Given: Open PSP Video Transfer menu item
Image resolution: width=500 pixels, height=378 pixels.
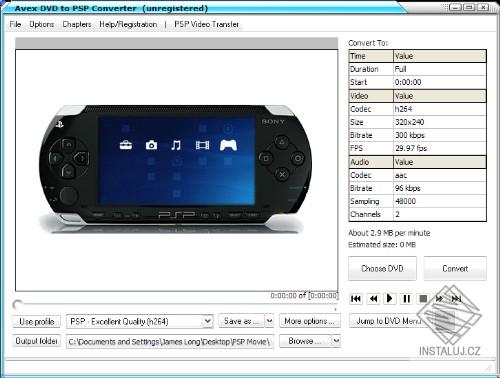Looking at the screenshot, I should 206,24.
